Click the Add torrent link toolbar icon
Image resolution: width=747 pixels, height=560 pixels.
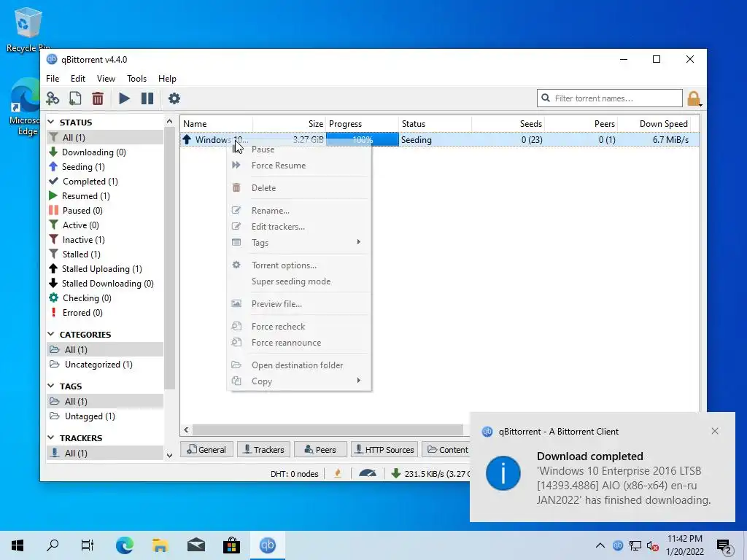point(53,98)
